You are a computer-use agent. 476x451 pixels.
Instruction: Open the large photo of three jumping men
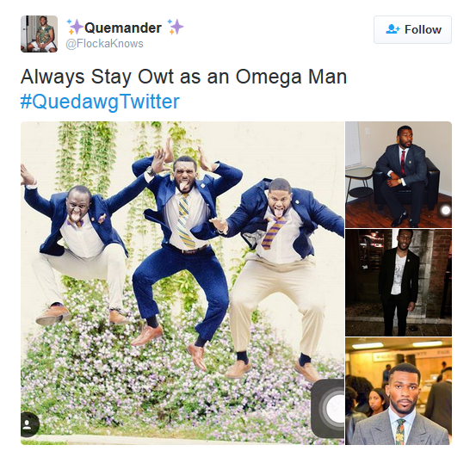pos(182,283)
